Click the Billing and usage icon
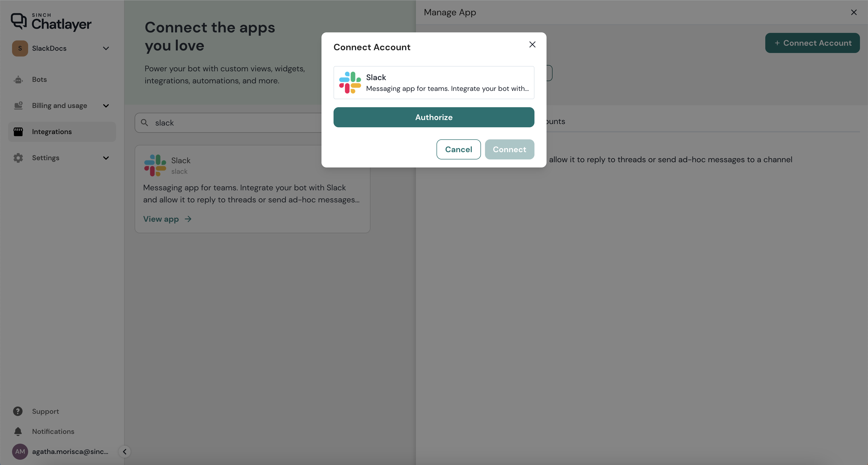The height and width of the screenshot is (465, 868). tap(18, 105)
